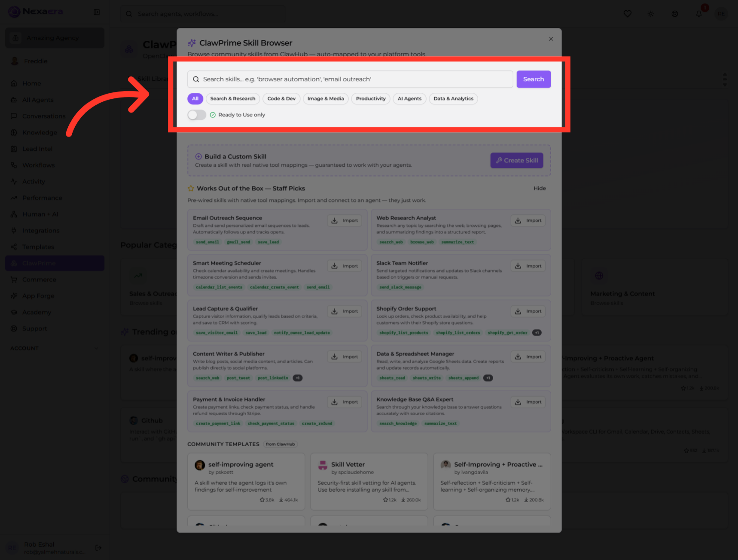The height and width of the screenshot is (560, 738).
Task: Toggle the Ready to Use only switch
Action: pyautogui.click(x=197, y=115)
